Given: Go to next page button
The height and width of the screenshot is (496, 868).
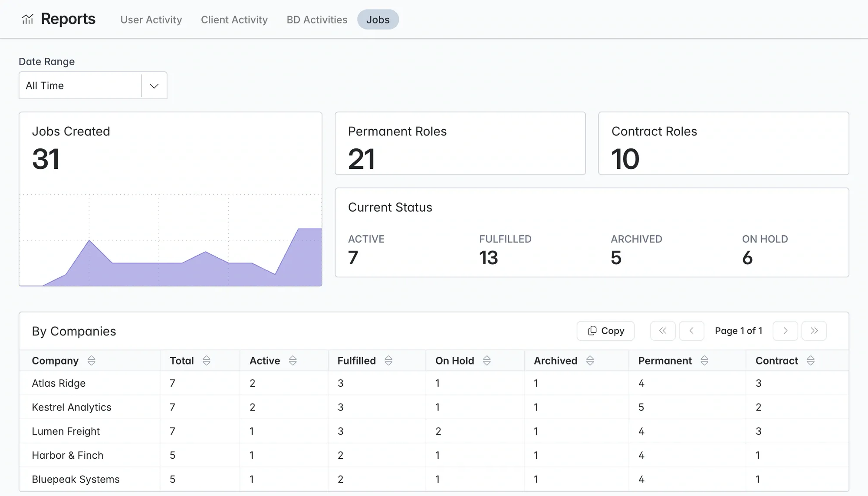Looking at the screenshot, I should pos(785,331).
